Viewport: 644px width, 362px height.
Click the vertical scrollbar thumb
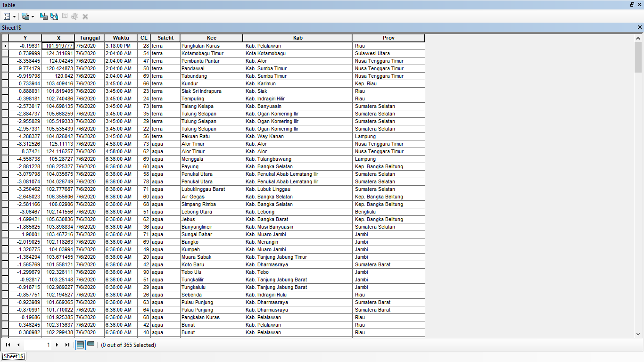[x=638, y=57]
